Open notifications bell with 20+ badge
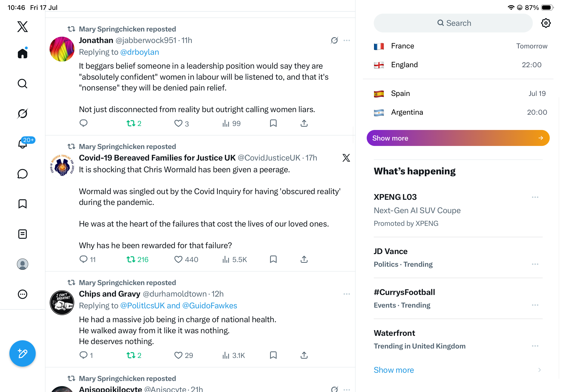The width and height of the screenshot is (561, 392). pyautogui.click(x=23, y=143)
